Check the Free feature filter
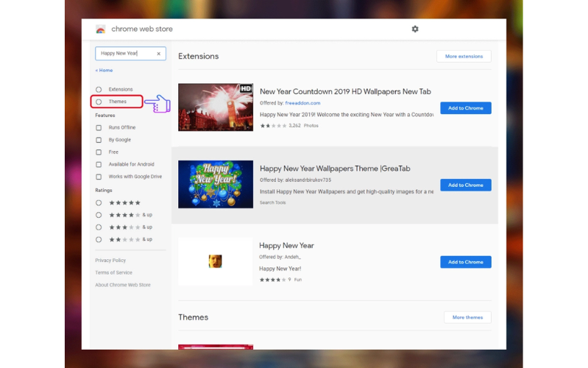 [x=99, y=152]
